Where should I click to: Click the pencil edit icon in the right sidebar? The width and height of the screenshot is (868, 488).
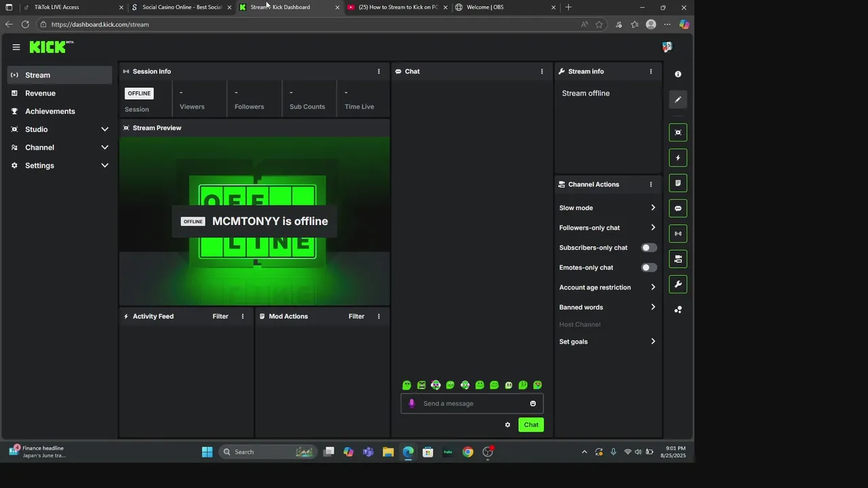click(x=678, y=100)
